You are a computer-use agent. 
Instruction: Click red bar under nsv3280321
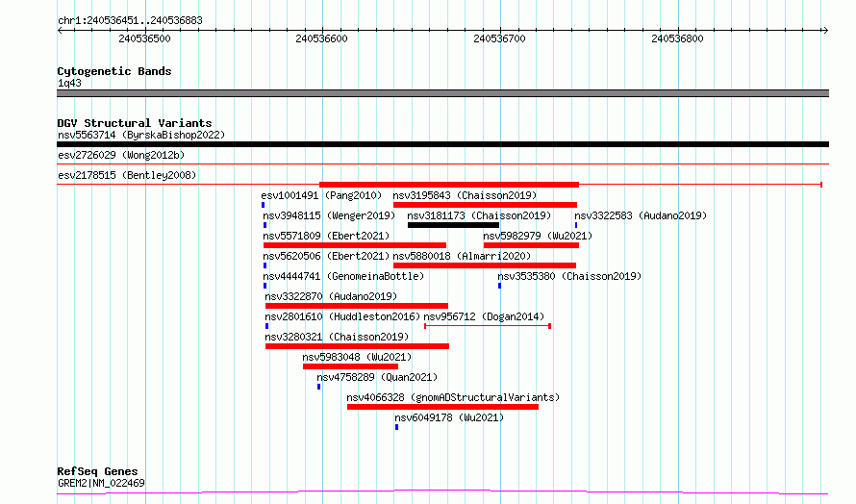pos(357,346)
